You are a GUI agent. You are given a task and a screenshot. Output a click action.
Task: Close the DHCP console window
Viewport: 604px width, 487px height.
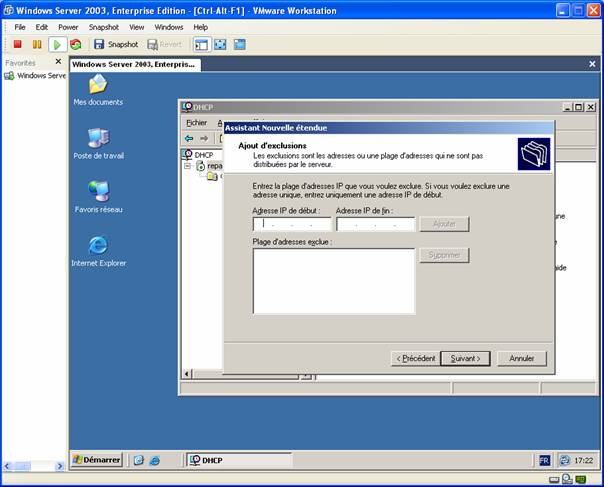[x=591, y=107]
